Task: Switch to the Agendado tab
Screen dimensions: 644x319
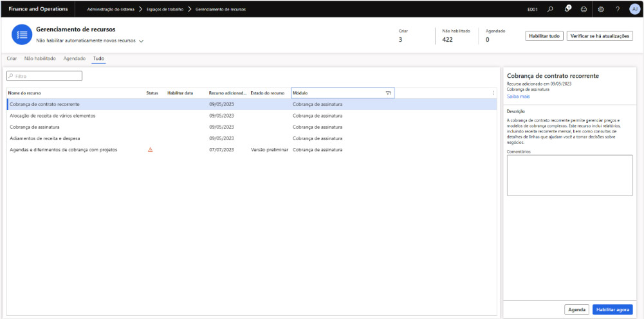Action: [x=74, y=59]
